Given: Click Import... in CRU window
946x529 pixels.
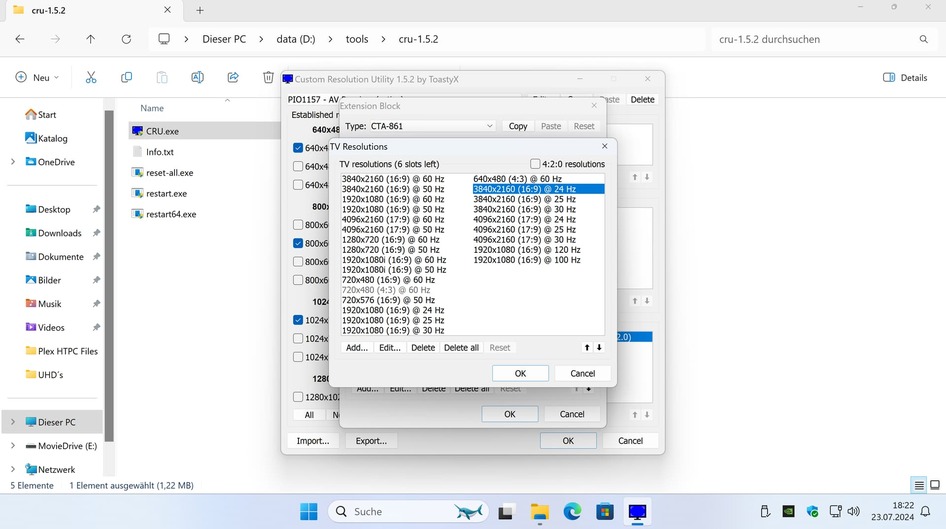Looking at the screenshot, I should point(313,441).
